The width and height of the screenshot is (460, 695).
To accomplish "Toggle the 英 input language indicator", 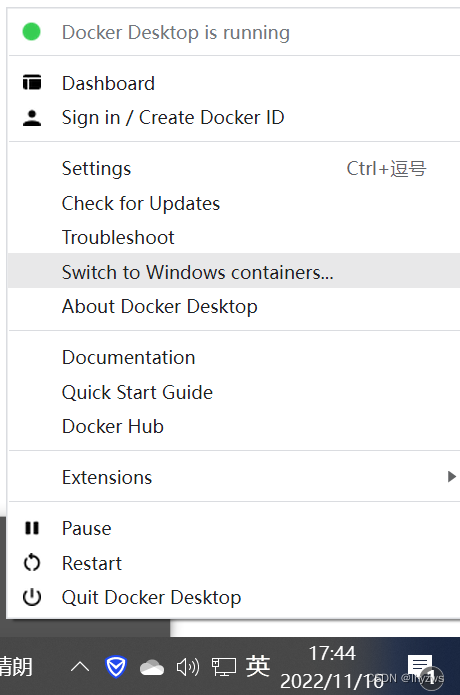I will pyautogui.click(x=258, y=666).
